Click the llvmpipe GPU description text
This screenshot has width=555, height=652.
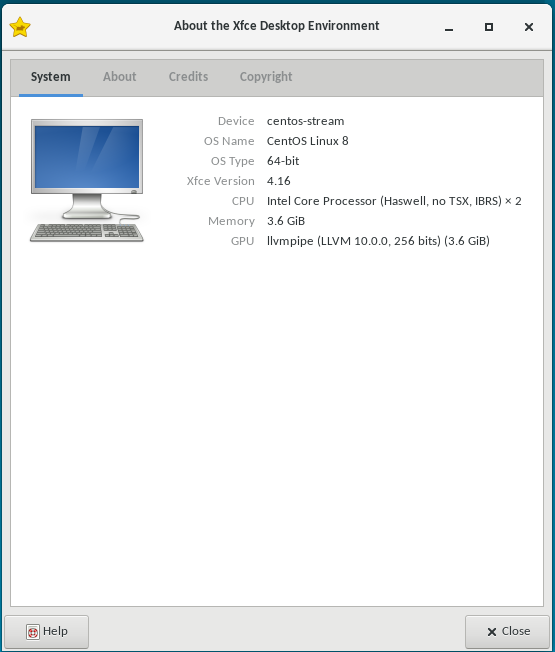pyautogui.click(x=378, y=241)
